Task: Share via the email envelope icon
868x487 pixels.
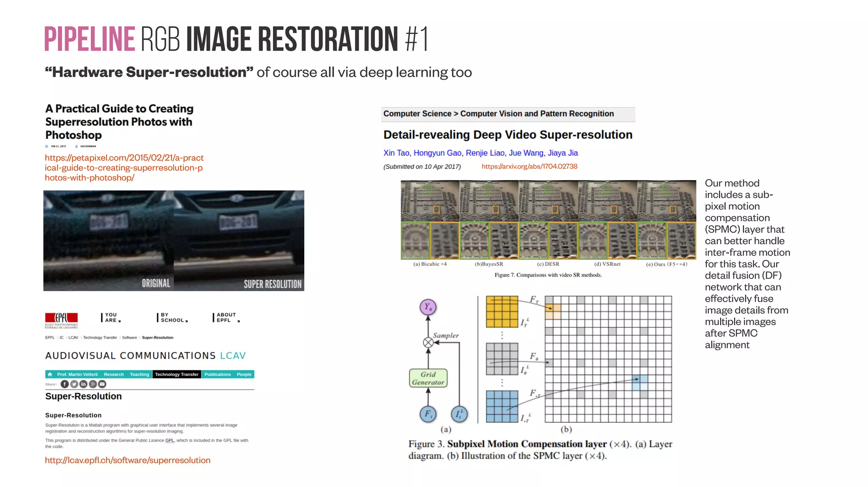Action: [x=102, y=384]
